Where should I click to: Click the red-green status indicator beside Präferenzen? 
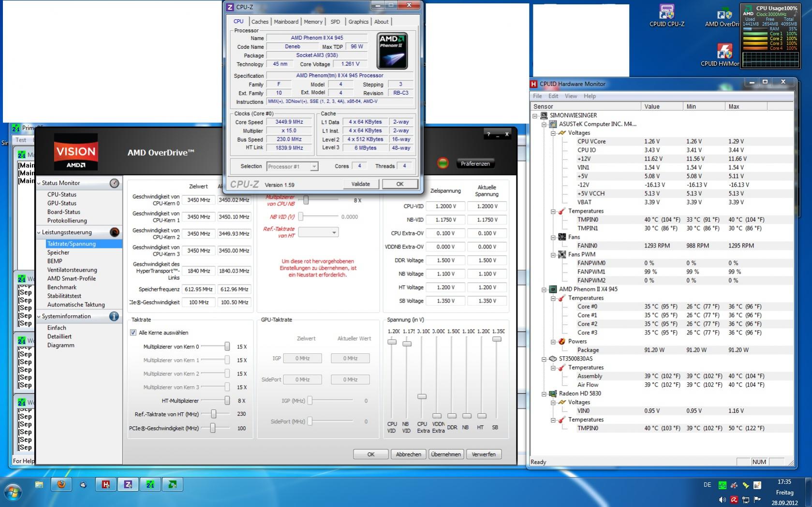pyautogui.click(x=443, y=163)
